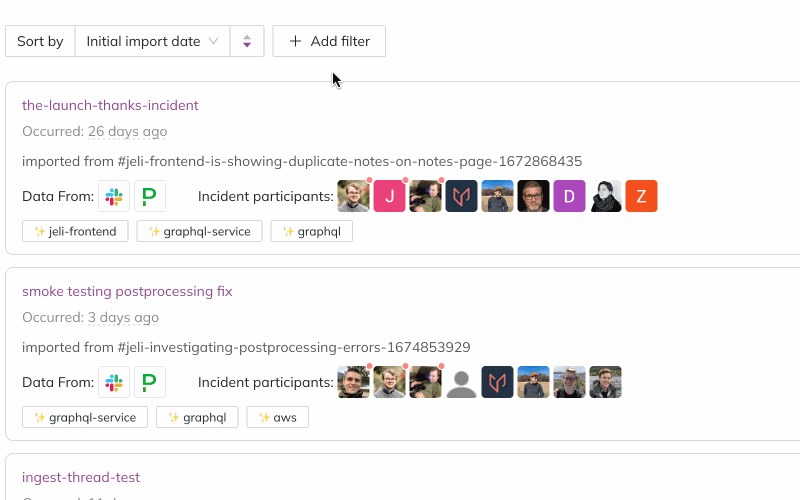Click Slack icon in smoke testing postprocessing card
The width and height of the screenshot is (800, 500).
tap(114, 382)
